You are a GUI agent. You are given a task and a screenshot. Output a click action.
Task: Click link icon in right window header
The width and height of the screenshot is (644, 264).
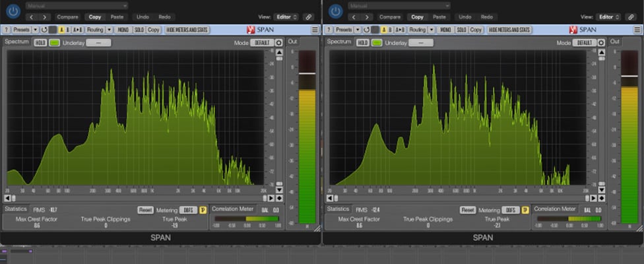pyautogui.click(x=630, y=17)
